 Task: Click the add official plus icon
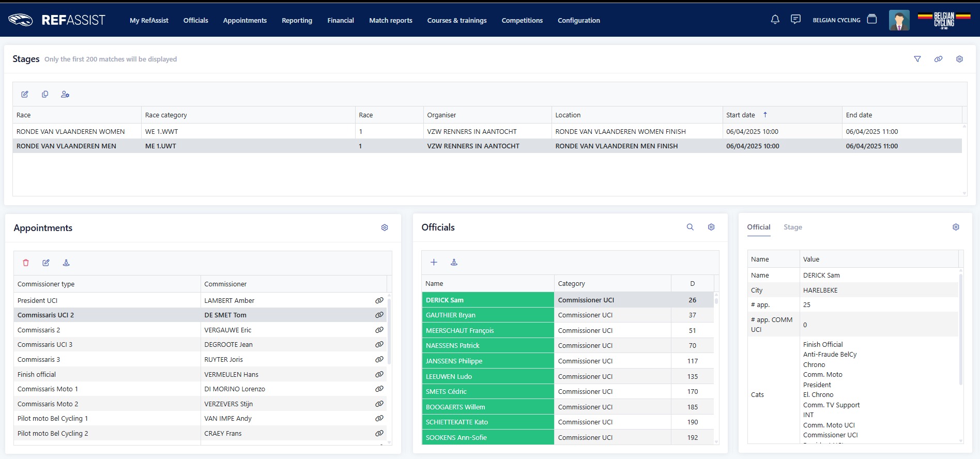coord(434,262)
